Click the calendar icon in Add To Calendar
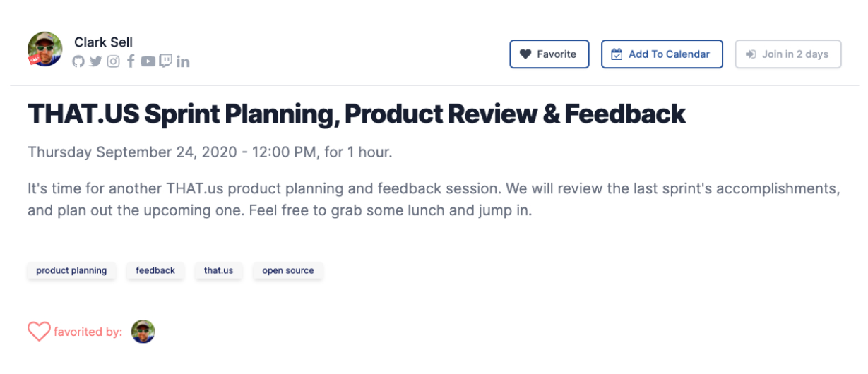Image resolution: width=868 pixels, height=374 pixels. pos(617,54)
